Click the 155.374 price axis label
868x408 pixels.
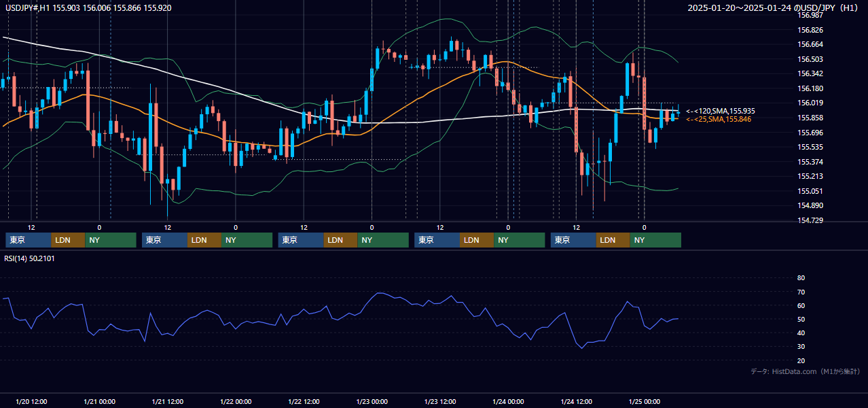[810, 162]
